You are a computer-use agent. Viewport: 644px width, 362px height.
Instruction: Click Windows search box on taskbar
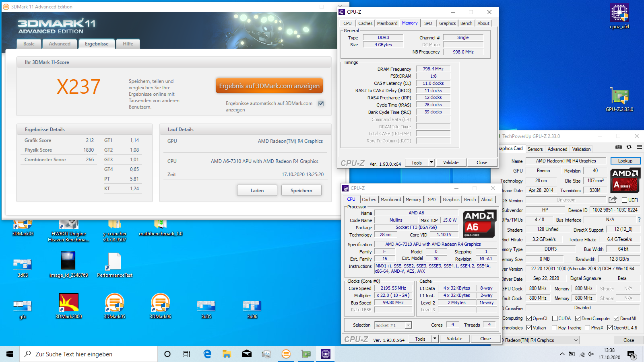pos(89,354)
